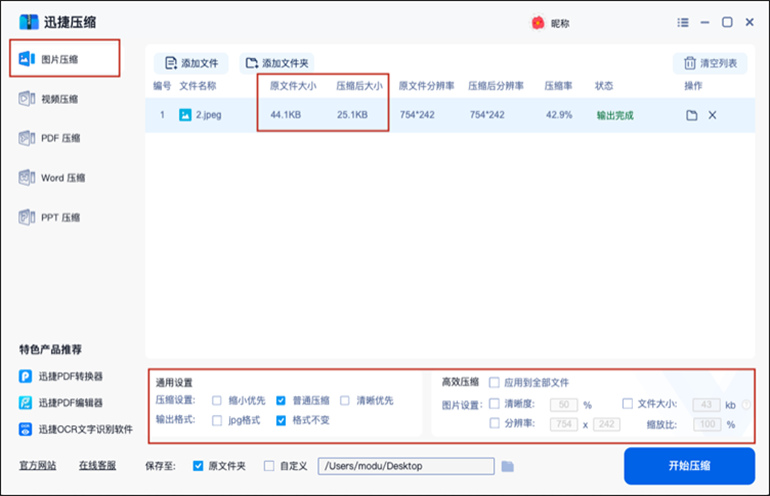Enable the 缩小优先 checkbox
770x496 pixels.
click(217, 401)
